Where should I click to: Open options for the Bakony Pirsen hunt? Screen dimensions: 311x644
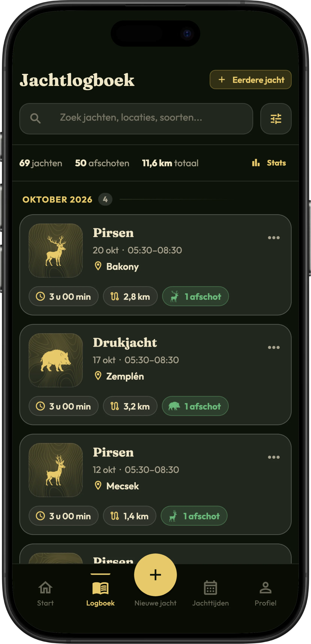(274, 238)
